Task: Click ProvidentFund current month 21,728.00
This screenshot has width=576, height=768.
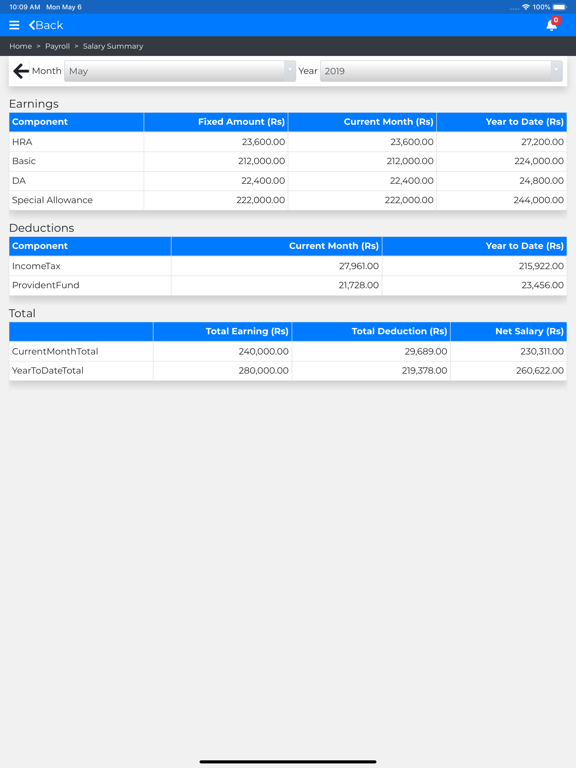Action: (359, 285)
